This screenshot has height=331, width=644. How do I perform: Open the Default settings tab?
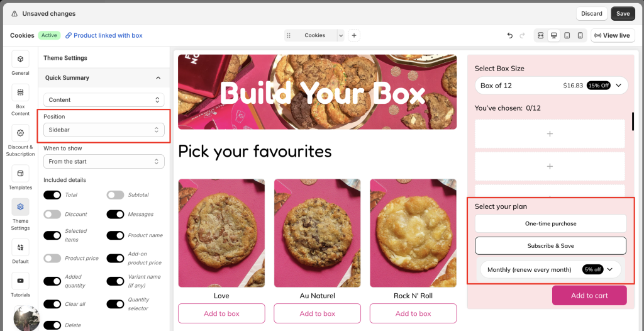pyautogui.click(x=20, y=247)
